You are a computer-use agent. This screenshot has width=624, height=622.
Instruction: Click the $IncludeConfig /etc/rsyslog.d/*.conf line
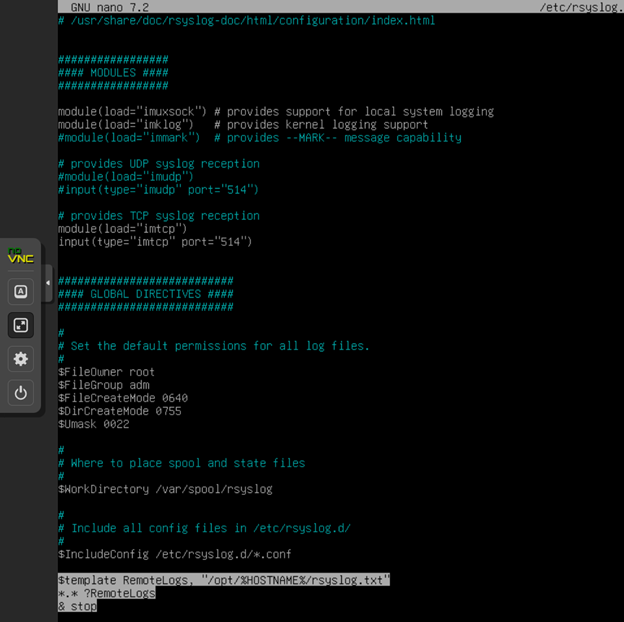click(x=174, y=554)
